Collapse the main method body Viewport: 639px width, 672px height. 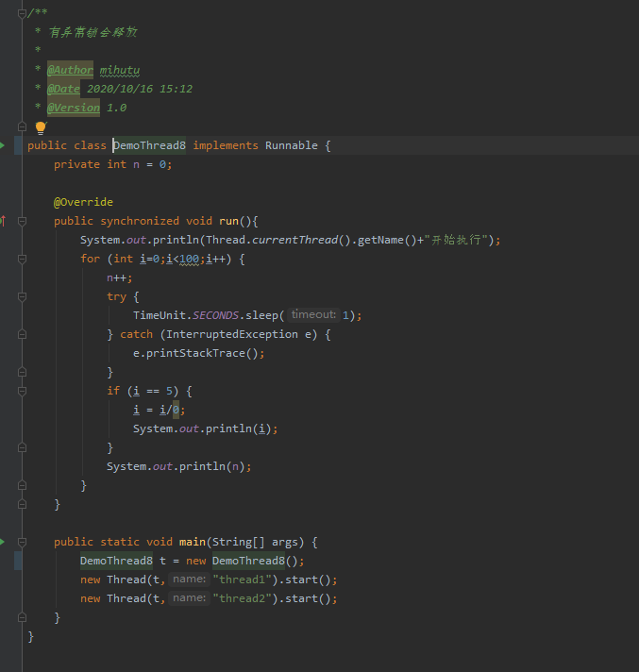click(22, 542)
